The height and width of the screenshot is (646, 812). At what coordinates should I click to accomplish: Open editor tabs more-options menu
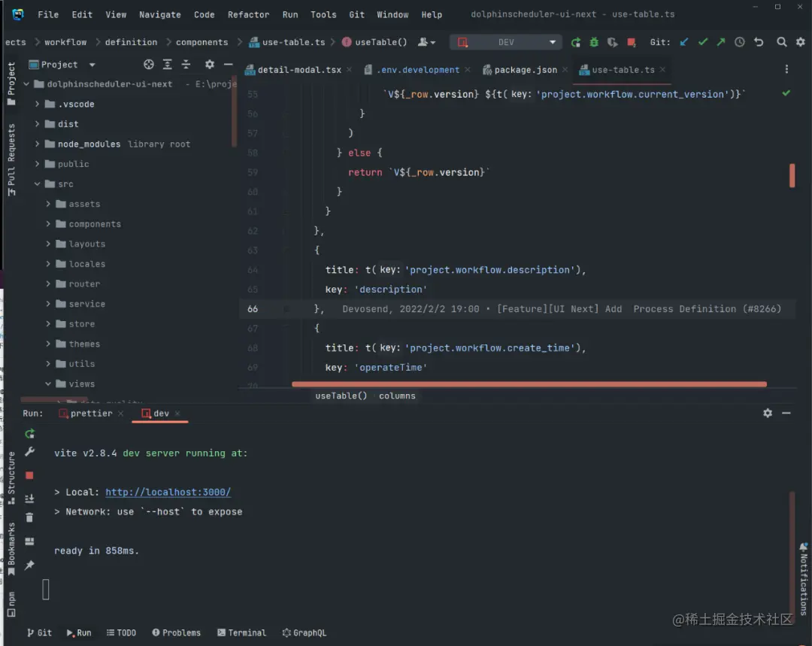[x=786, y=69]
